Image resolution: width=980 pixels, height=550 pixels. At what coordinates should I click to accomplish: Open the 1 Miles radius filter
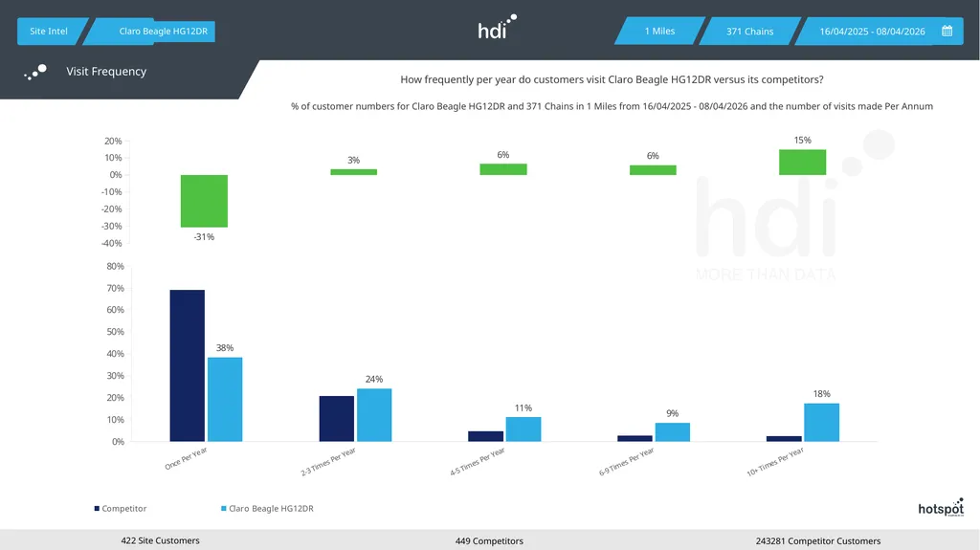coord(660,32)
